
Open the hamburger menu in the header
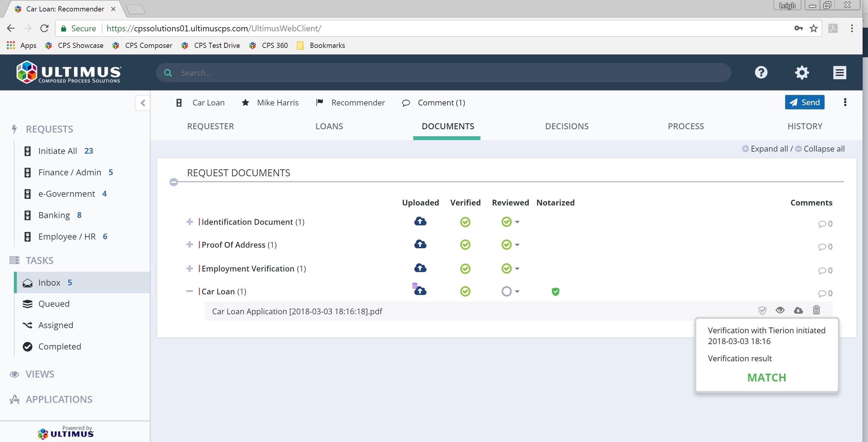click(839, 72)
